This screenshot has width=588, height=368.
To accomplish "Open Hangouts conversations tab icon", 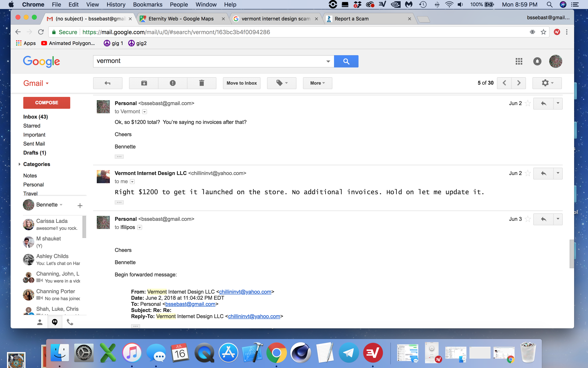I will pos(55,322).
